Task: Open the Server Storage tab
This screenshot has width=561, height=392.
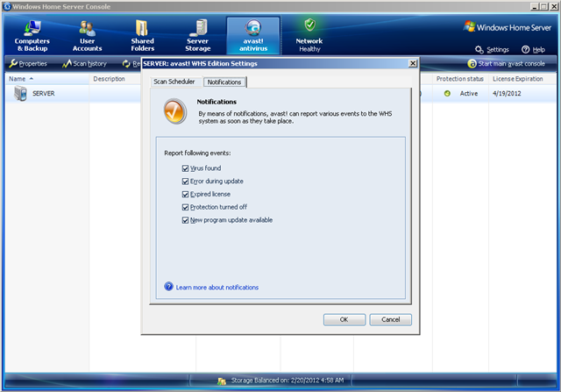Action: click(x=198, y=36)
